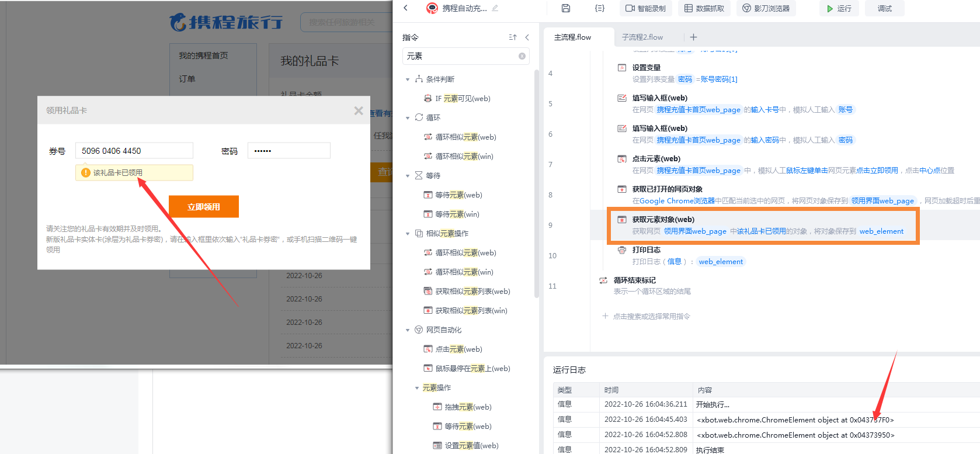Select 点击元素(web) in command tree
Viewport: 980px width, 454px height.
click(458, 349)
